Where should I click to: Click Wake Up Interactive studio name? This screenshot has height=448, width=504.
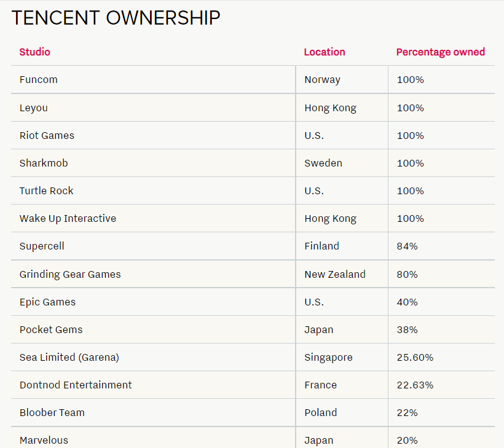point(68,219)
